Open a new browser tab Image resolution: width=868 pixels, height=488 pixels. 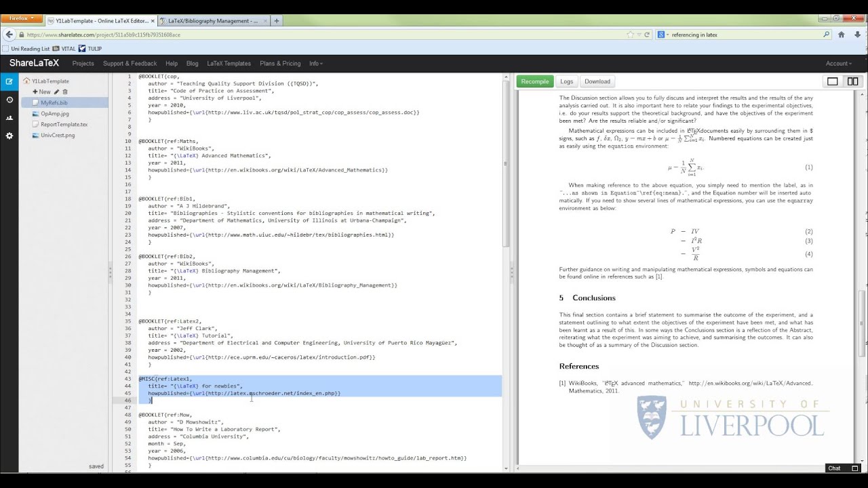pos(276,21)
